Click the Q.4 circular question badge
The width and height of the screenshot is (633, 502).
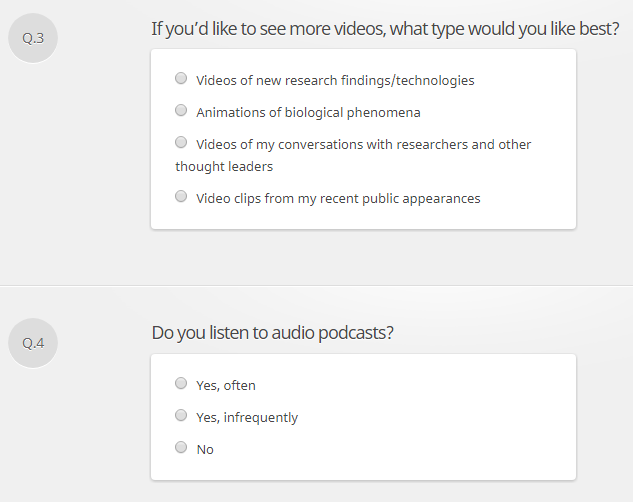33,343
